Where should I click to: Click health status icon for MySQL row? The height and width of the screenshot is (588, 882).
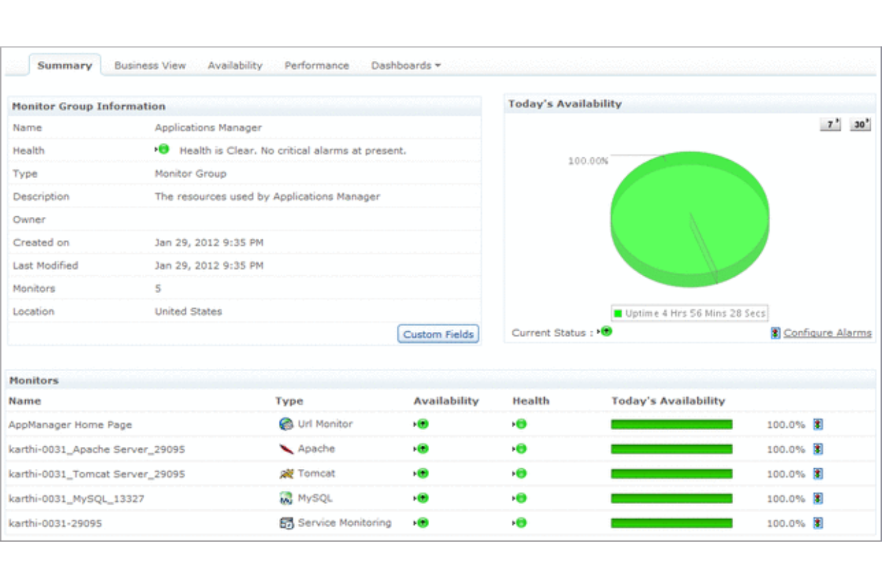tap(520, 498)
